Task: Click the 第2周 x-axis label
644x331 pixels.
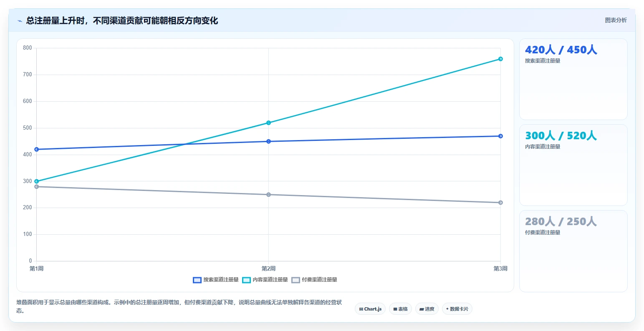Action: (x=268, y=268)
